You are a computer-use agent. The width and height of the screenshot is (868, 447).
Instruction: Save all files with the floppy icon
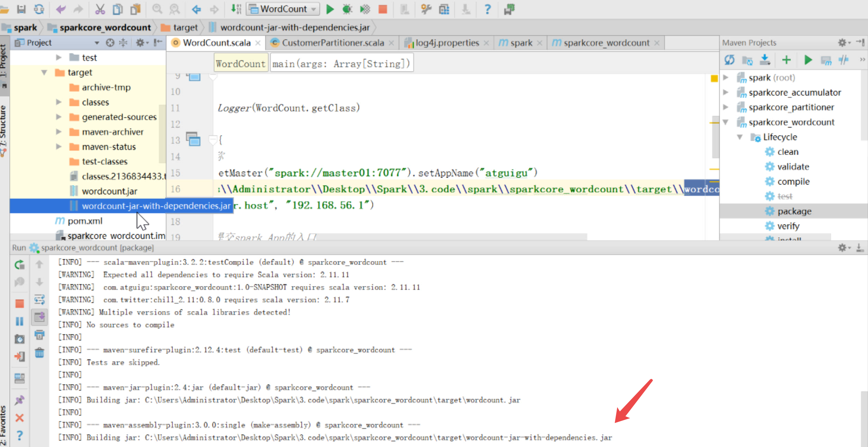tap(21, 9)
